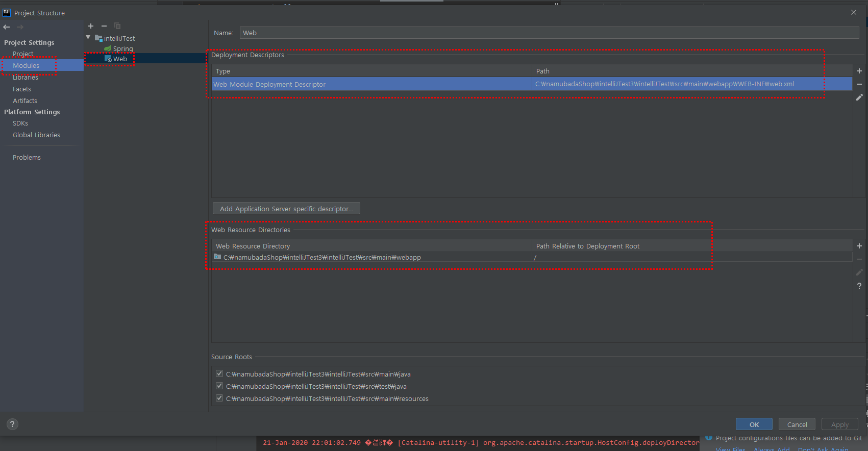The width and height of the screenshot is (868, 451).
Task: Open Global Libraries settings
Action: 36,135
